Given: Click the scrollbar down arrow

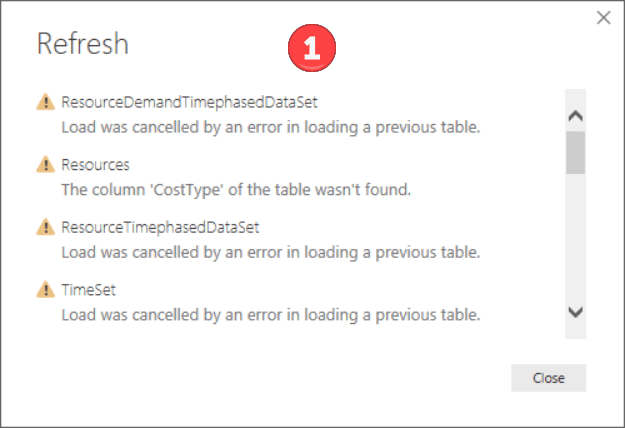Looking at the screenshot, I should tap(576, 312).
